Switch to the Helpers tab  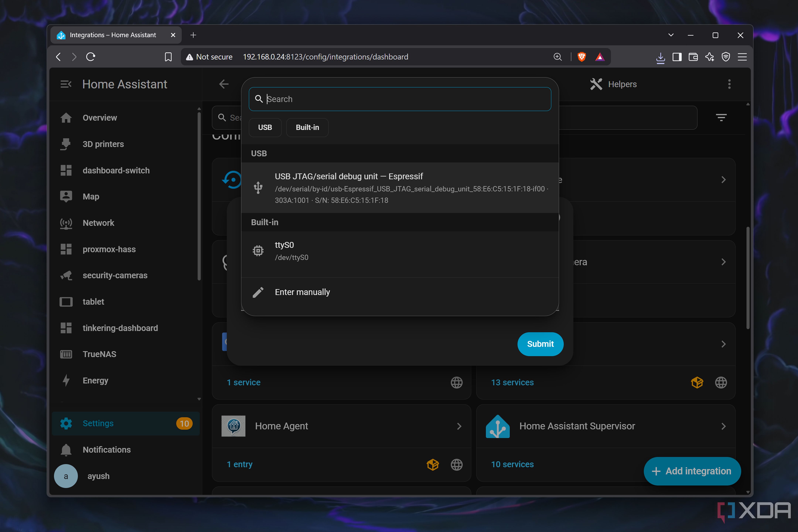click(613, 84)
